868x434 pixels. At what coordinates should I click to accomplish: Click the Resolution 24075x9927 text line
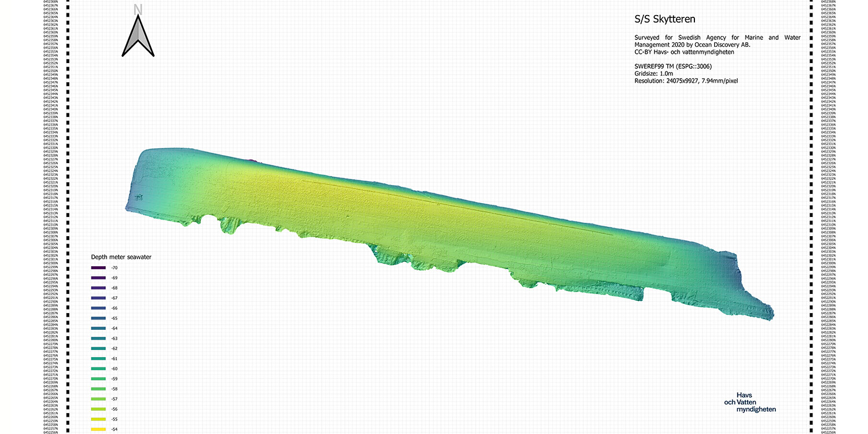(x=686, y=81)
